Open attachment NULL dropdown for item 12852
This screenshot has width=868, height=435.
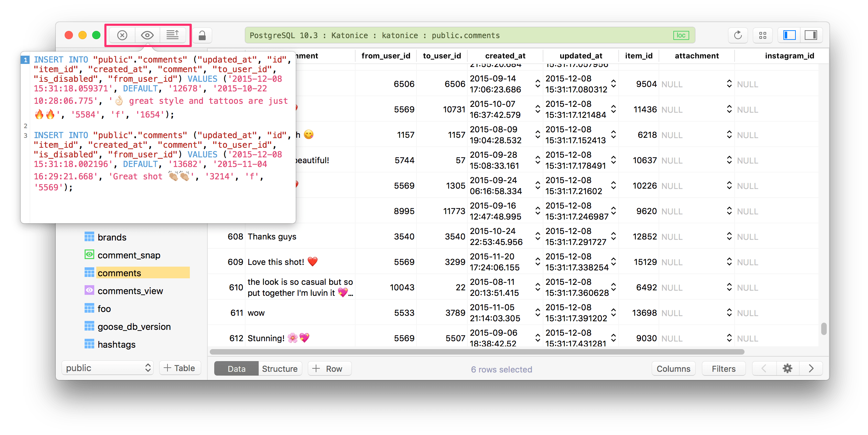pyautogui.click(x=729, y=236)
